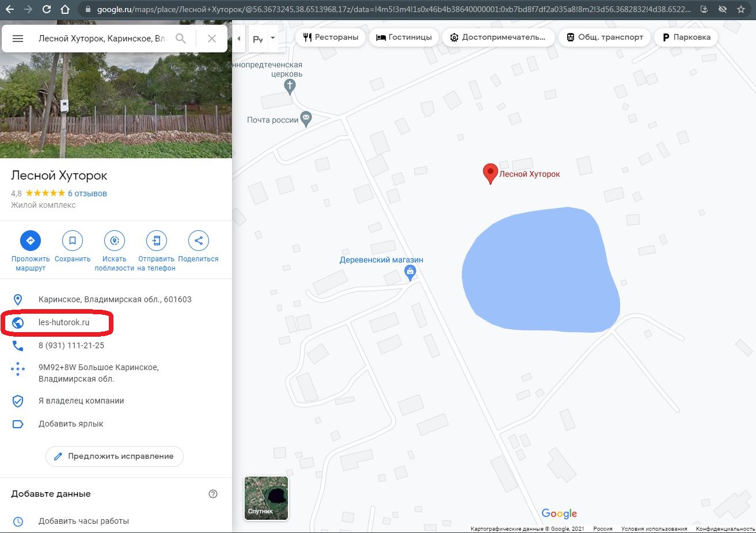
Task: Click the red Лесной Хуторок map pin
Action: [490, 174]
